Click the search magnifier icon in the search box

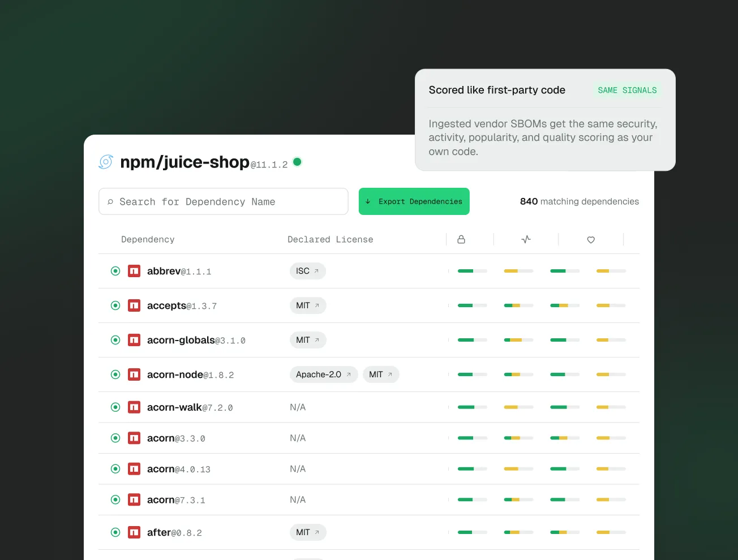110,202
